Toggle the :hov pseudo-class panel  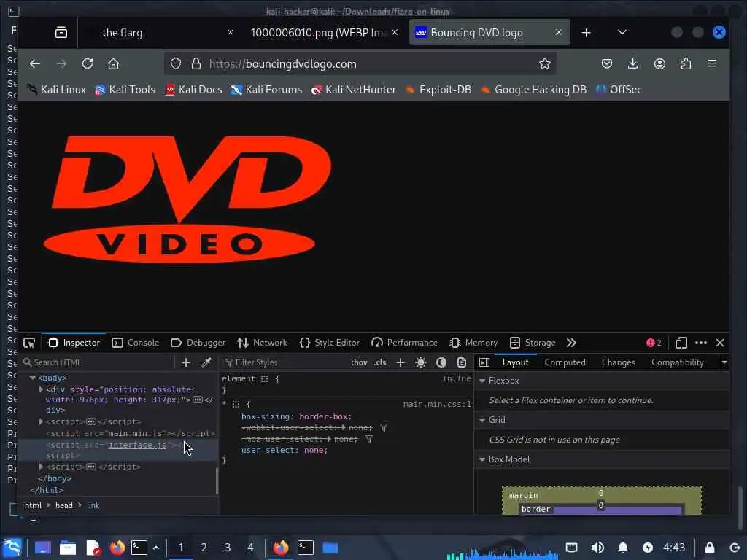click(x=359, y=362)
